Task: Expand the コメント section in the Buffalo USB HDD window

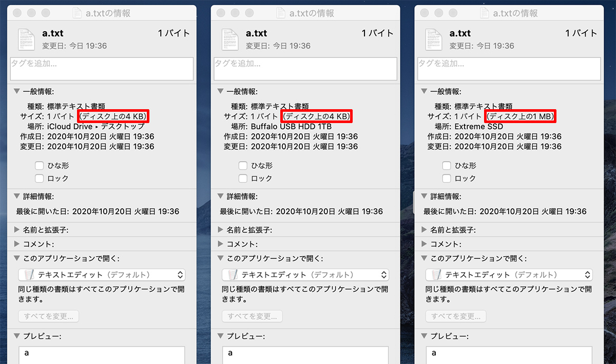Action: click(220, 244)
